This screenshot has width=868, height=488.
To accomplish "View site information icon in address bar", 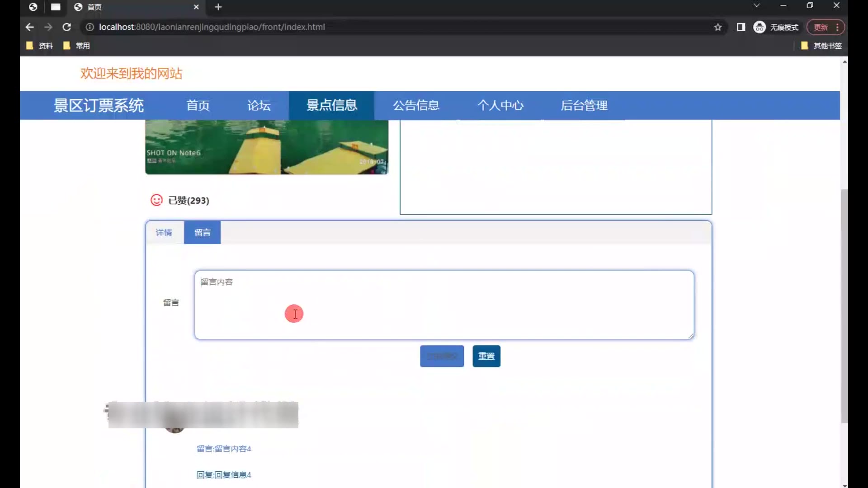I will [x=90, y=27].
